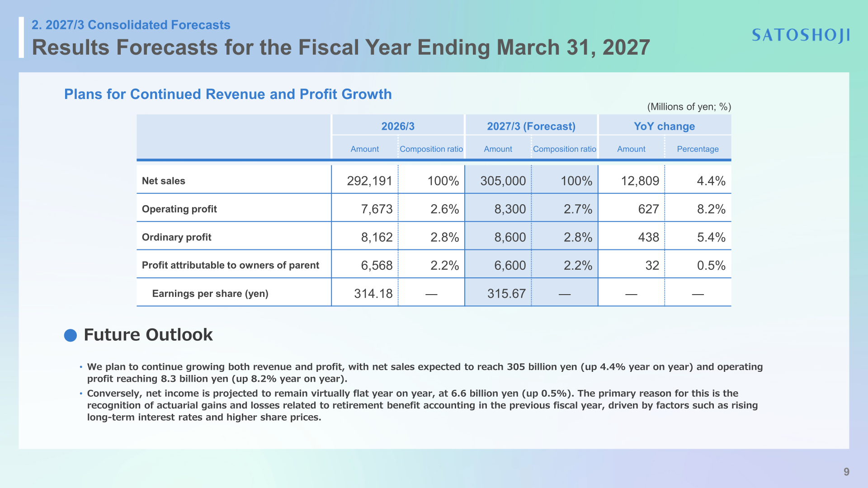Select the 8,600 forecast ordinary profit
Image resolution: width=868 pixels, height=488 pixels.
(x=510, y=237)
